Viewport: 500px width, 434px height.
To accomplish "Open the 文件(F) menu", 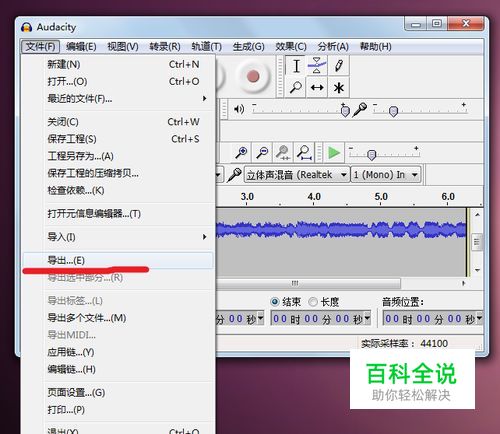I will (x=40, y=46).
